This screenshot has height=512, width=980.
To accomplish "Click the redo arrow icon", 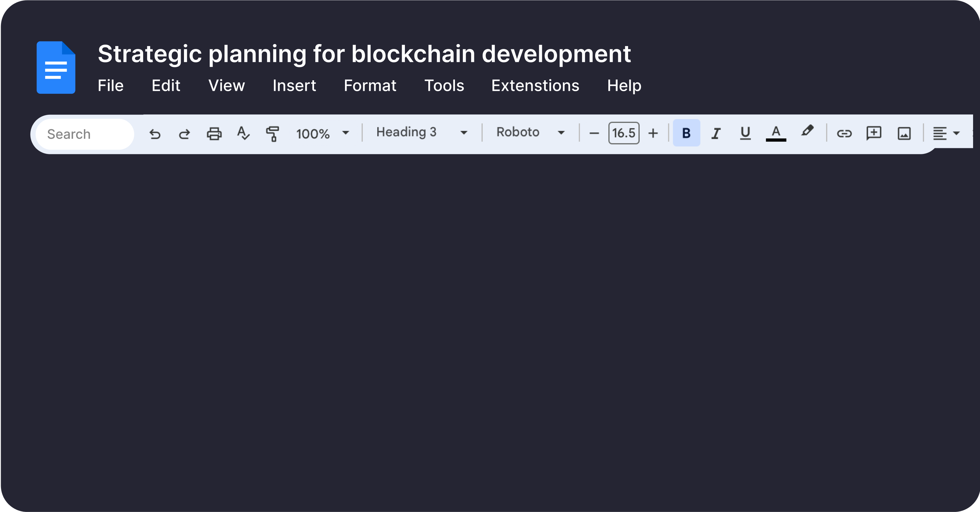I will tap(184, 134).
